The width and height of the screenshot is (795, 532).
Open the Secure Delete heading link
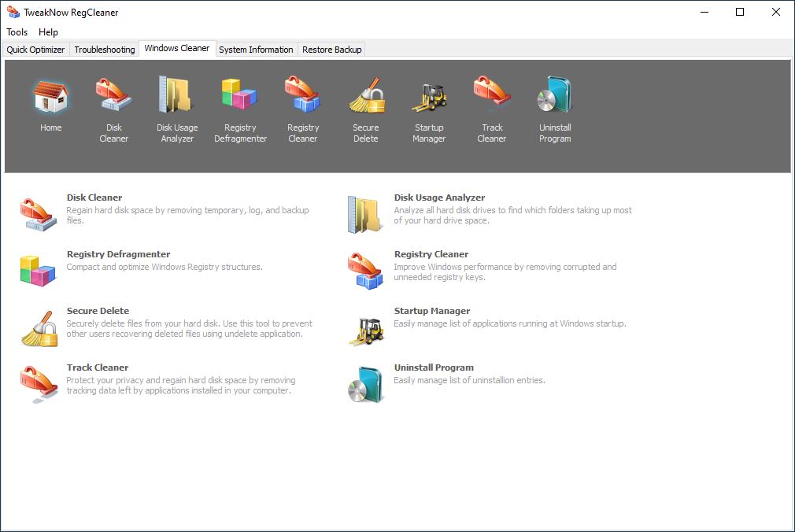[x=98, y=311]
